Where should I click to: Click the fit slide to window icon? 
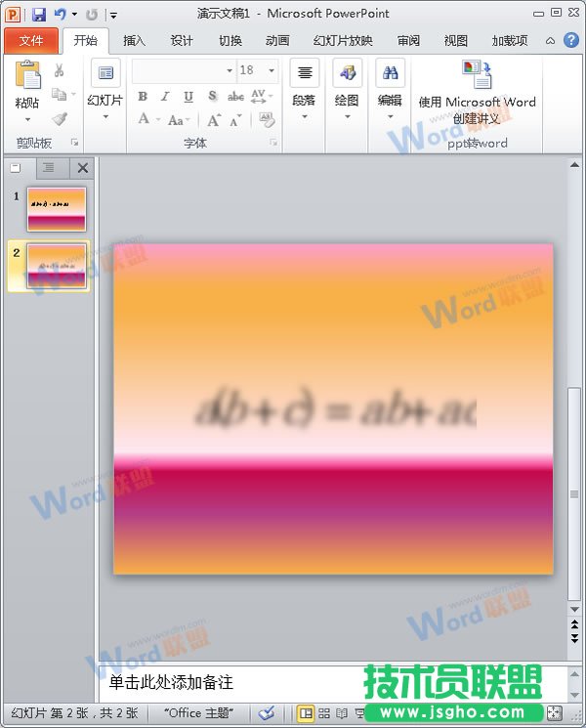pos(555,713)
